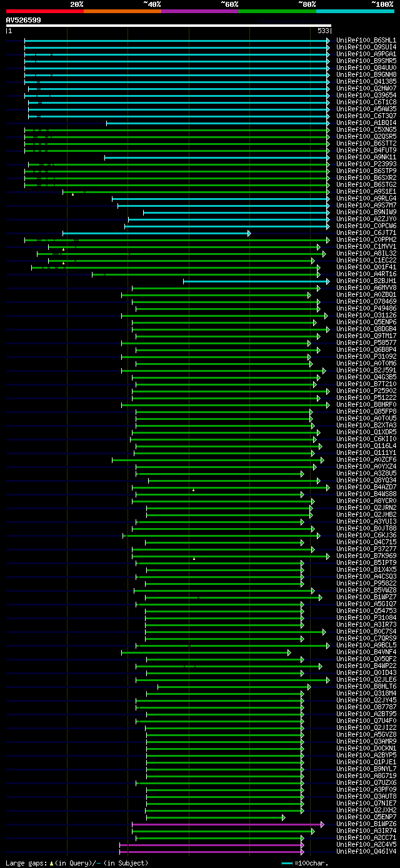Image resolution: width=400 pixels, height=868 pixels.
Task: Select the UniRef100_D0CKN1 label
Action: pos(366,749)
